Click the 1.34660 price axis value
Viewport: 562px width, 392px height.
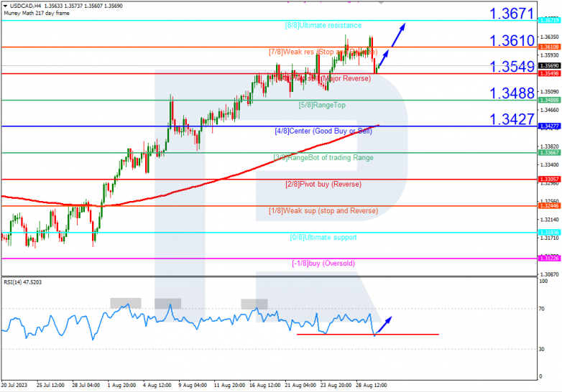(549, 110)
